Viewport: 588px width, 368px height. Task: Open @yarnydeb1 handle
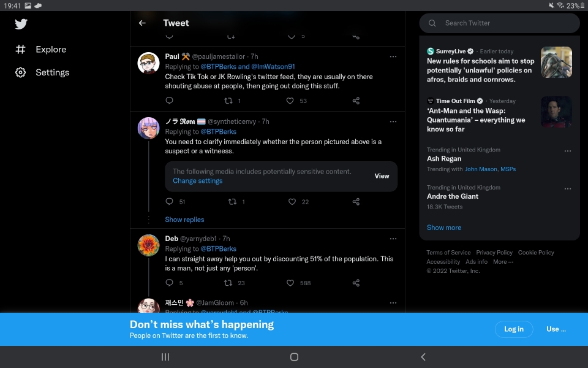tap(198, 239)
